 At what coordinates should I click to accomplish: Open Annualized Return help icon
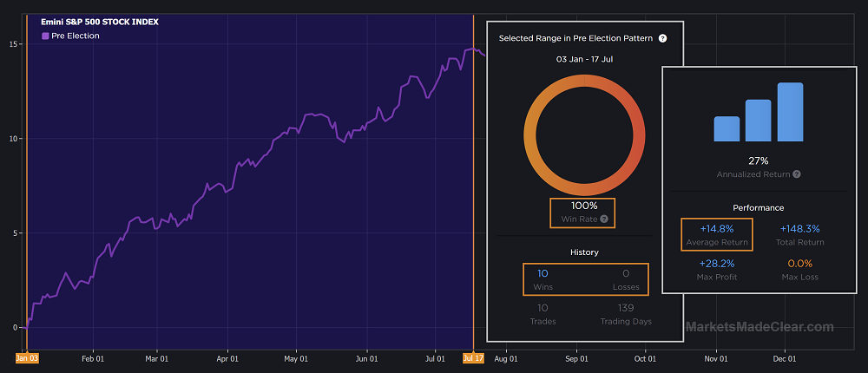(x=796, y=173)
